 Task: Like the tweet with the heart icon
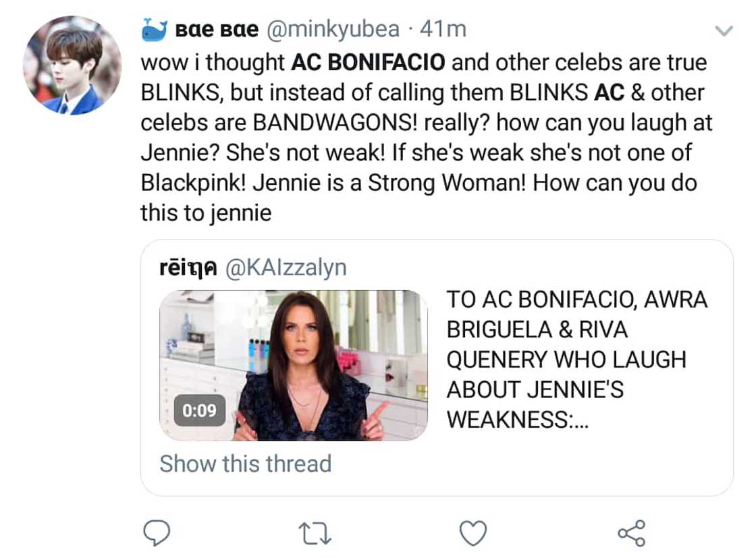pos(473,533)
